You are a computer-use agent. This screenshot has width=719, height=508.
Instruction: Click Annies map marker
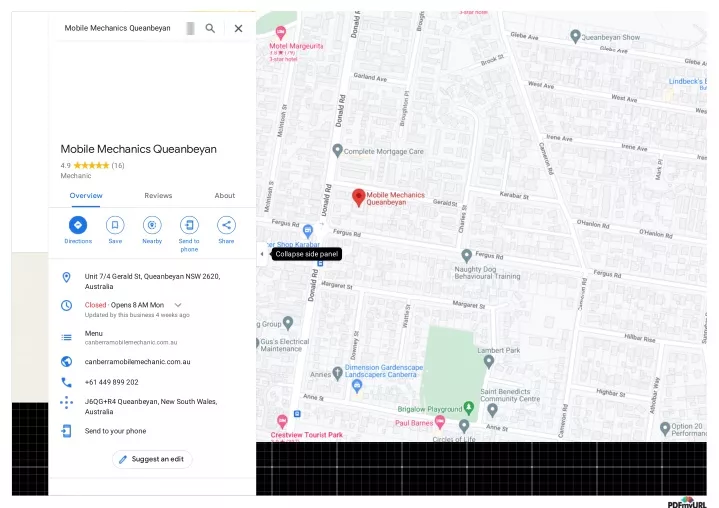[x=337, y=373]
